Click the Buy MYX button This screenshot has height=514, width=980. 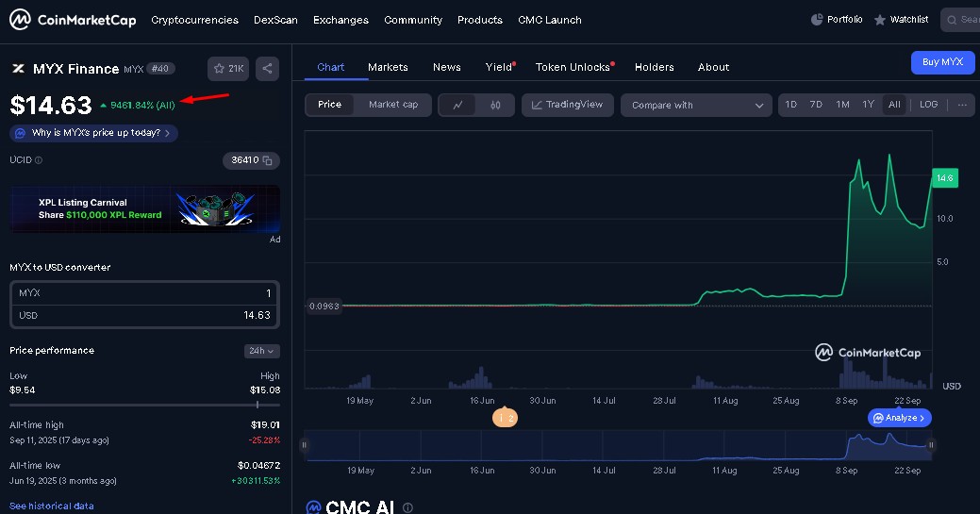[942, 62]
